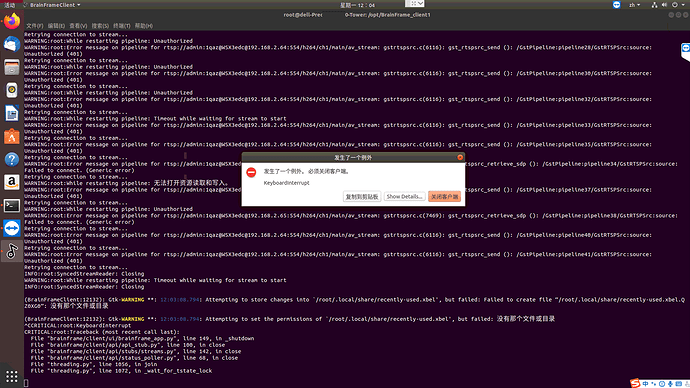Click the KeyboardInterrupt text in dialog
Image resolution: width=690 pixels, height=388 pixels.
[286, 183]
